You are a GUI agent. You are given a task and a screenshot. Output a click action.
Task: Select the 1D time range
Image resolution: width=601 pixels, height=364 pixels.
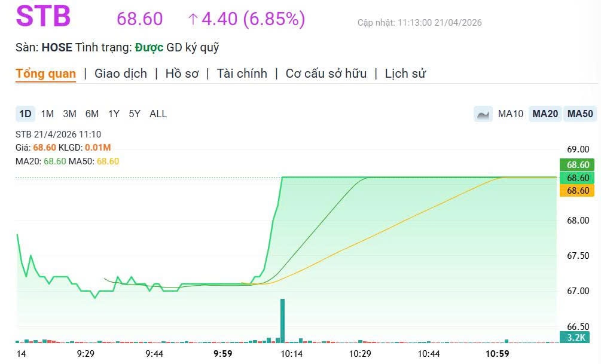coord(25,114)
